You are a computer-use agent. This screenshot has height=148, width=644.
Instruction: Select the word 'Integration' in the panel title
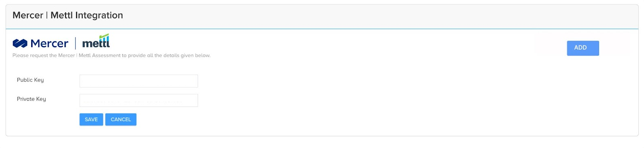(99, 15)
